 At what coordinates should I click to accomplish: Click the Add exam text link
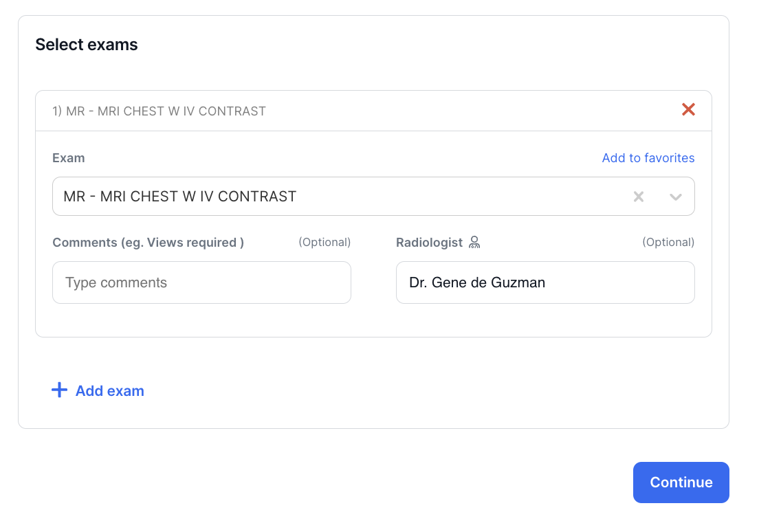[110, 391]
